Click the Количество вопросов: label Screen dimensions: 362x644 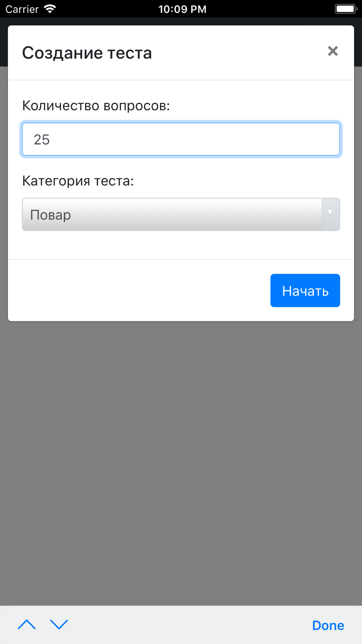96,106
